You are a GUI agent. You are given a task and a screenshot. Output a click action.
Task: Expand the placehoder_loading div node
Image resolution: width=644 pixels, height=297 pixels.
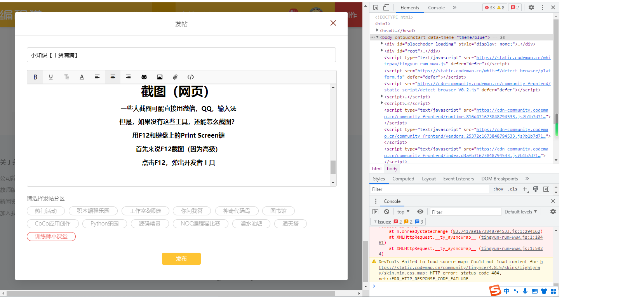coord(382,44)
